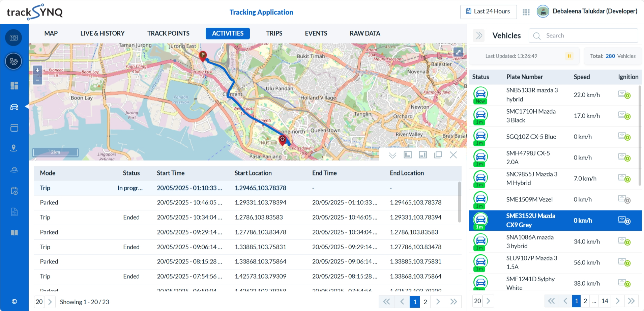The height and width of the screenshot is (311, 644).
Task: Open the trip scheduler calendar icon in sidebar
Action: (x=14, y=191)
